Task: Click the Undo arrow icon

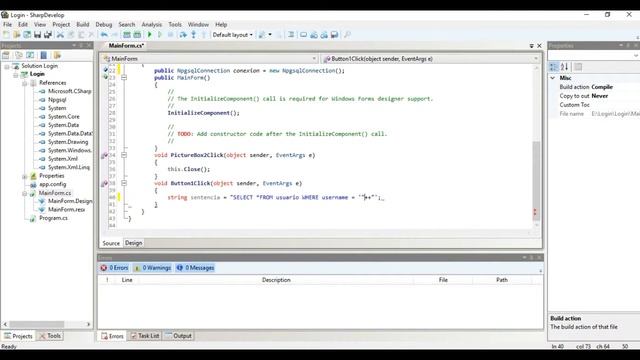Action: [104, 35]
